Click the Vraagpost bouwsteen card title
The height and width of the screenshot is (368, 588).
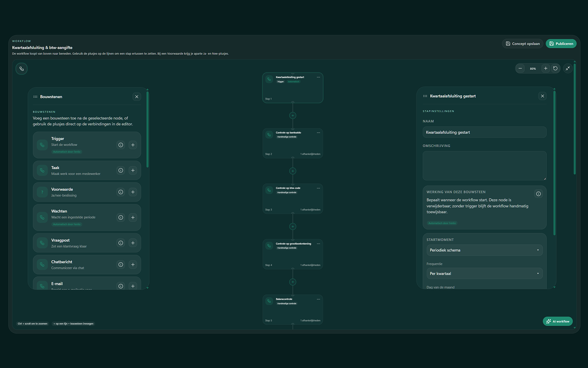tap(60, 240)
